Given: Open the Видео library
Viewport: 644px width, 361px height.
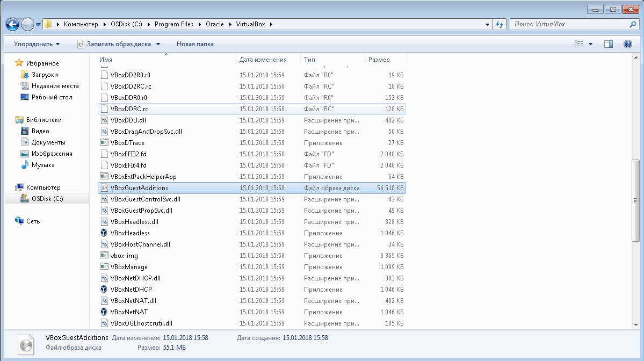Looking at the screenshot, I should point(40,131).
